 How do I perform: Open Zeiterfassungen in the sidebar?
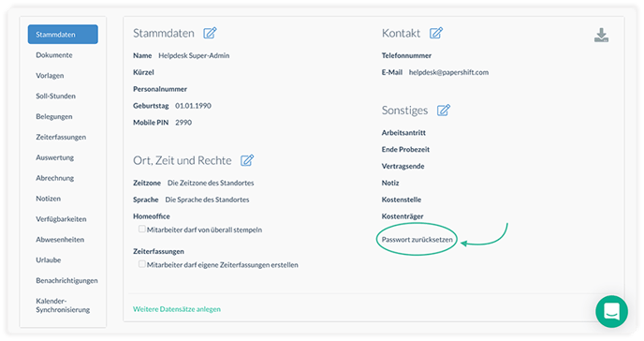point(61,137)
